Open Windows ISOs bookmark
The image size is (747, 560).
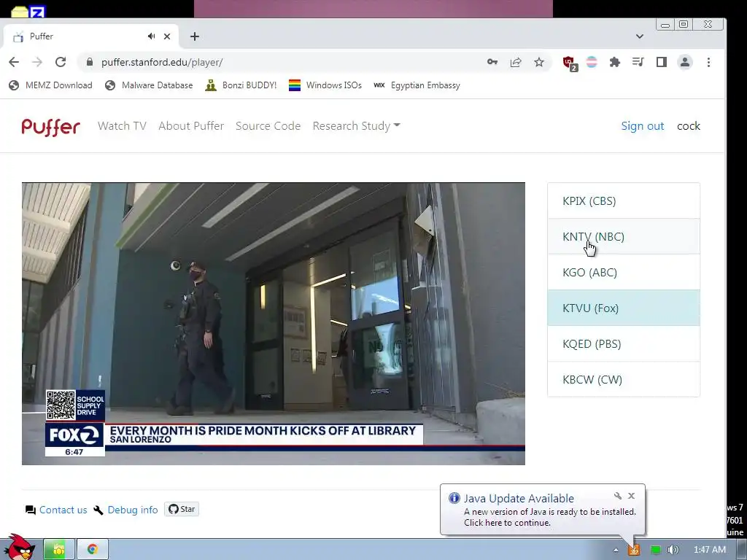pyautogui.click(x=325, y=85)
